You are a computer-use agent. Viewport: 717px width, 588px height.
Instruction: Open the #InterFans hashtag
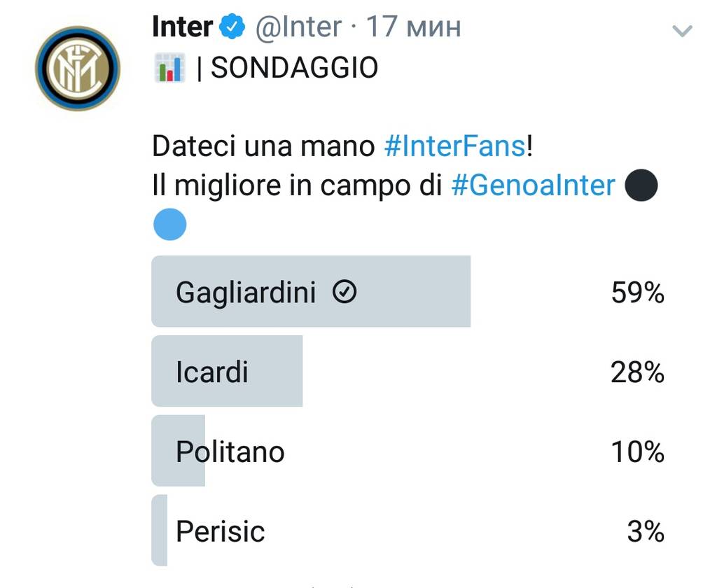pos(455,146)
